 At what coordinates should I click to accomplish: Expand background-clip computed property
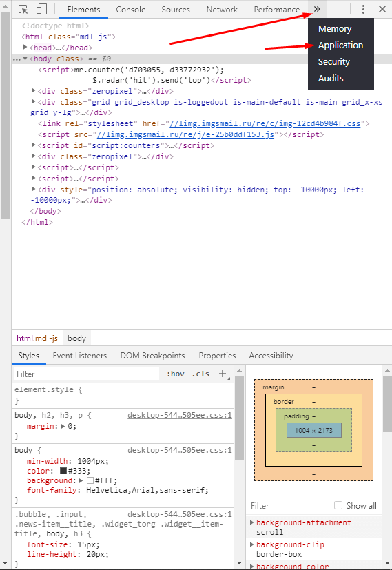coord(251,544)
